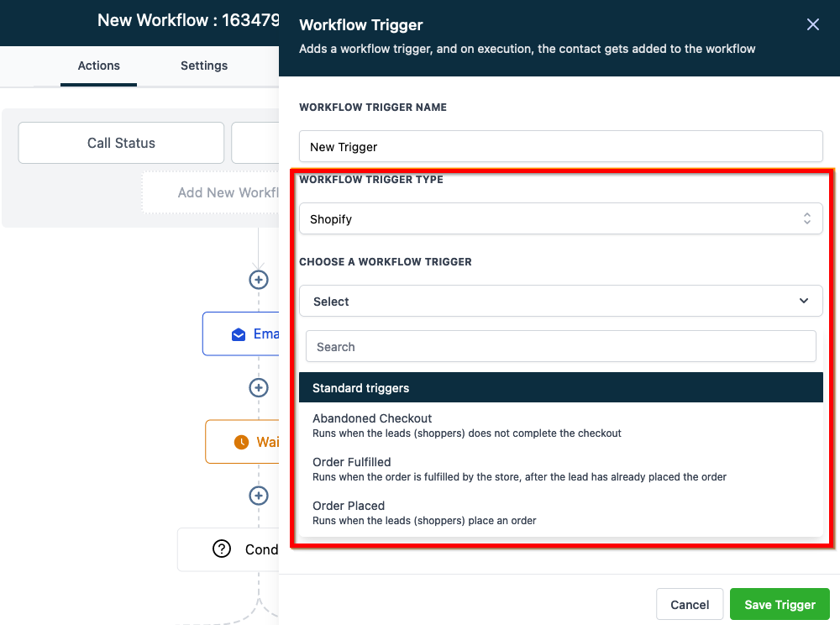Screen dimensions: 840x625
Task: Close the Workflow Trigger panel
Action: (812, 24)
